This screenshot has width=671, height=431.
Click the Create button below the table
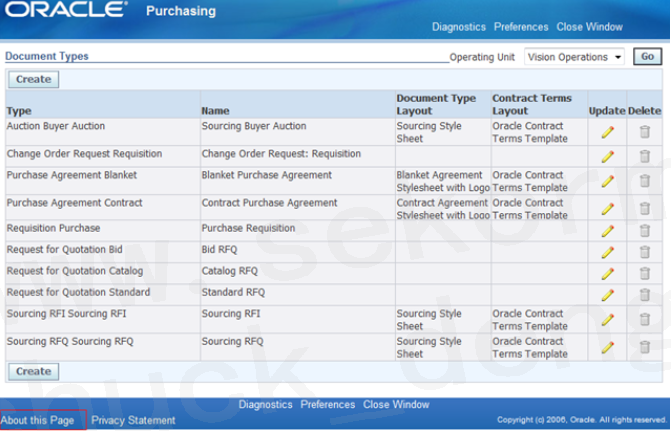(x=33, y=371)
